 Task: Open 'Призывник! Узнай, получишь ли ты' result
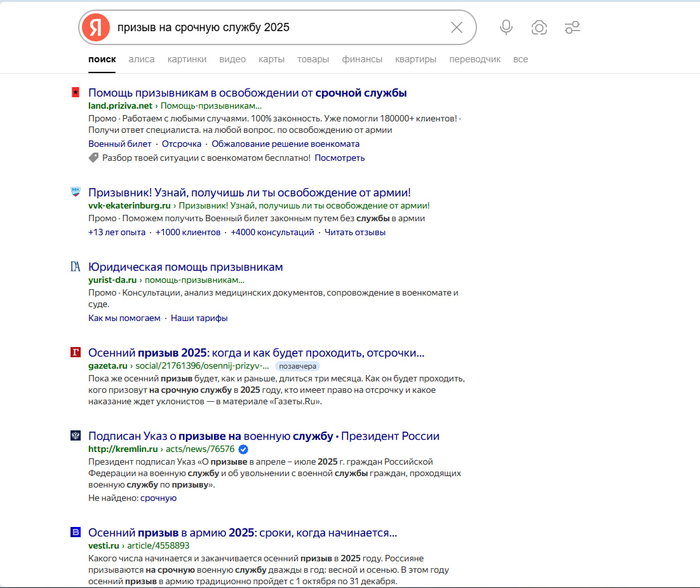(250, 192)
